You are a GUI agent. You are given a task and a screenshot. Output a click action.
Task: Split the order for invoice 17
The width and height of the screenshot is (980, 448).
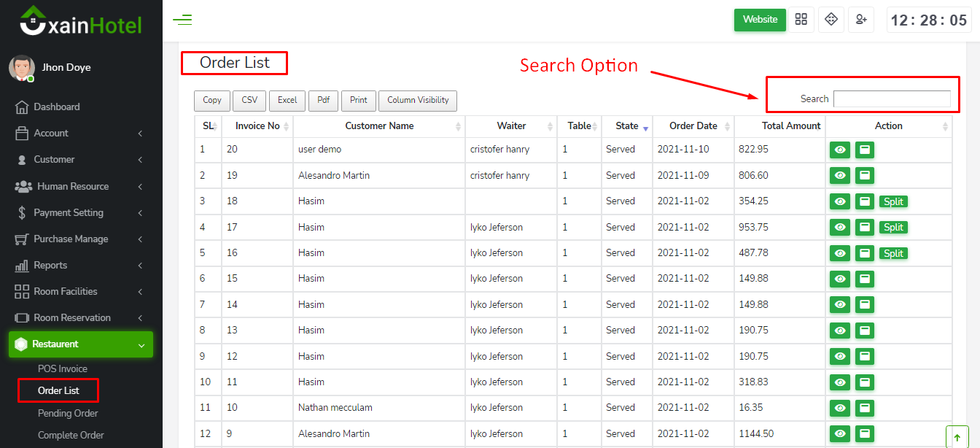click(893, 228)
